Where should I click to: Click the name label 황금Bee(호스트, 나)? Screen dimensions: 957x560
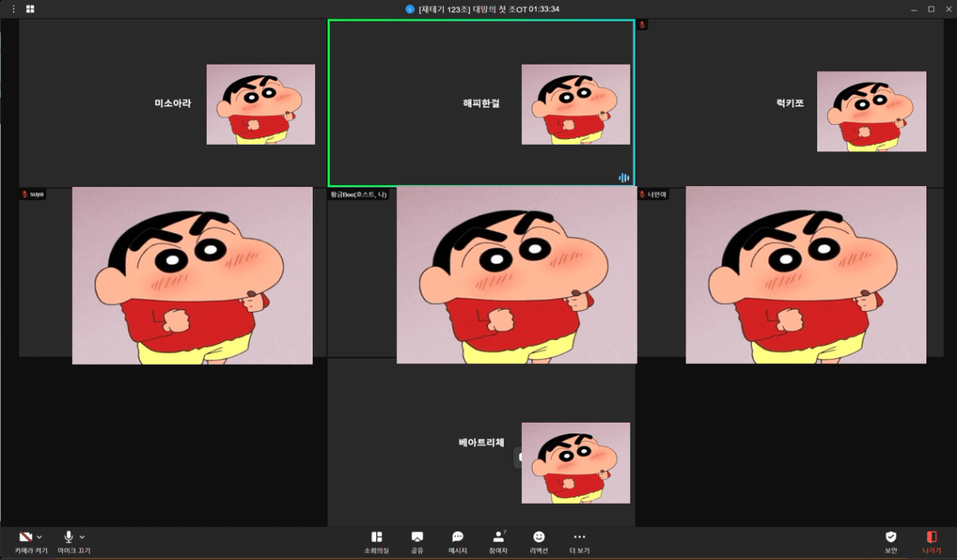[x=359, y=194]
